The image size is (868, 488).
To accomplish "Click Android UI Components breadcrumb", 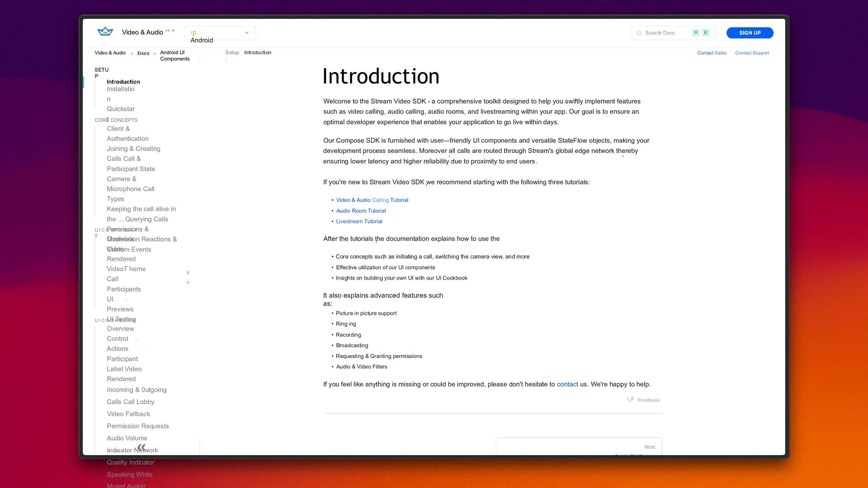I will pos(175,56).
